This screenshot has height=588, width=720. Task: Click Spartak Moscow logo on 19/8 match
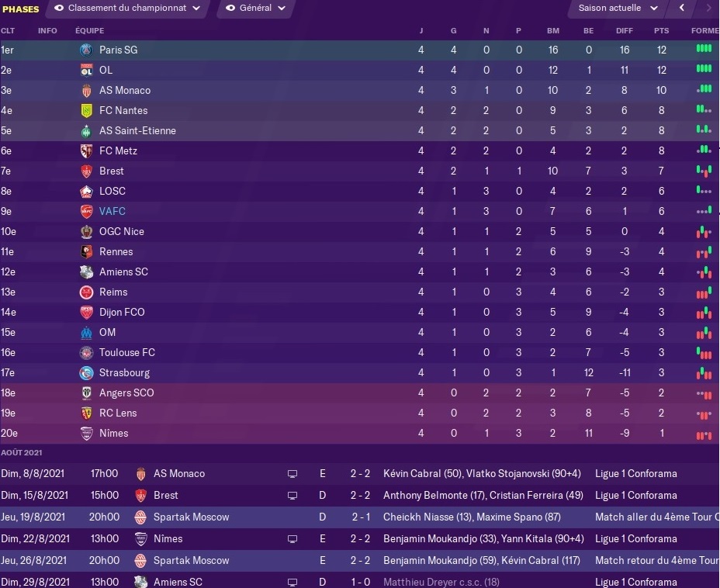pos(140,517)
